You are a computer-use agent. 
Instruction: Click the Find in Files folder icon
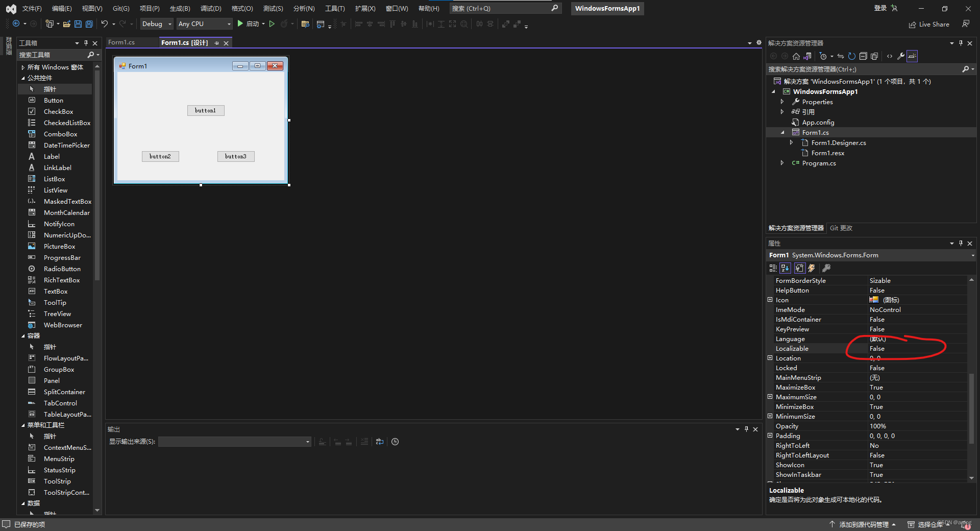coord(305,24)
